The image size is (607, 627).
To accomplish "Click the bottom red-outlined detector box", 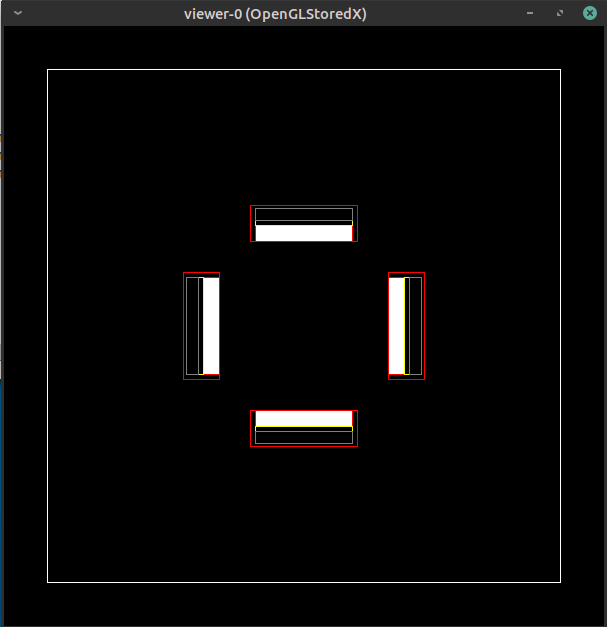I will [x=304, y=428].
